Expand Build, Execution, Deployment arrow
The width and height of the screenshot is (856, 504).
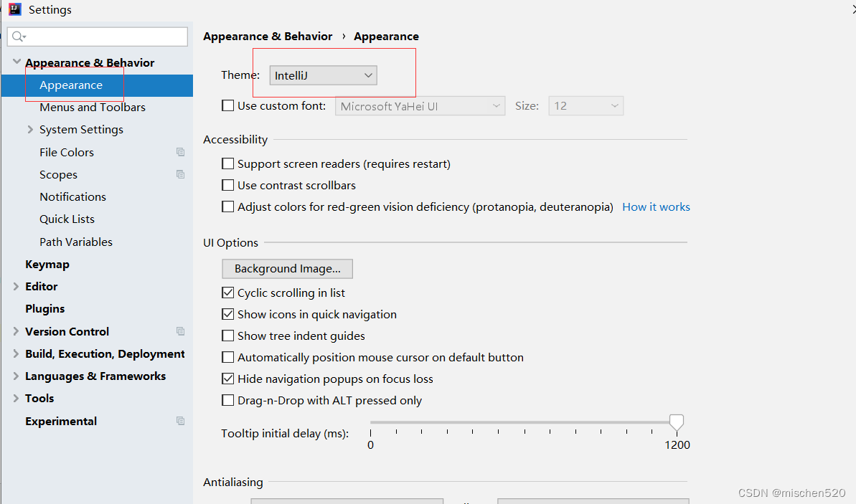tap(16, 353)
